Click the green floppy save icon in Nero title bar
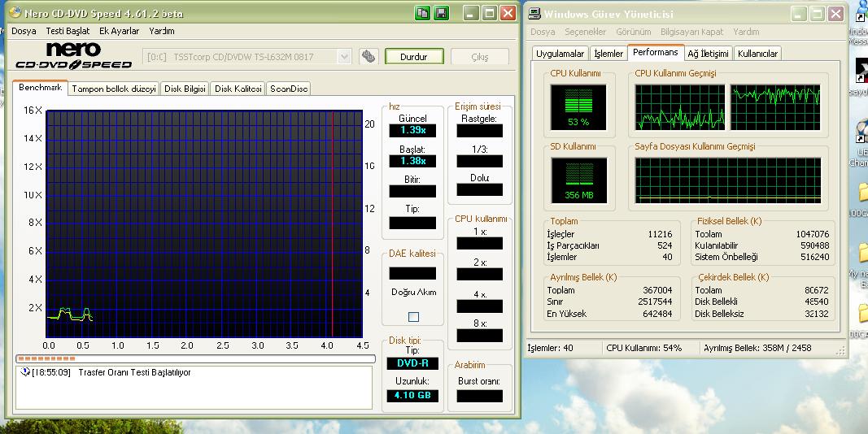 click(x=440, y=13)
